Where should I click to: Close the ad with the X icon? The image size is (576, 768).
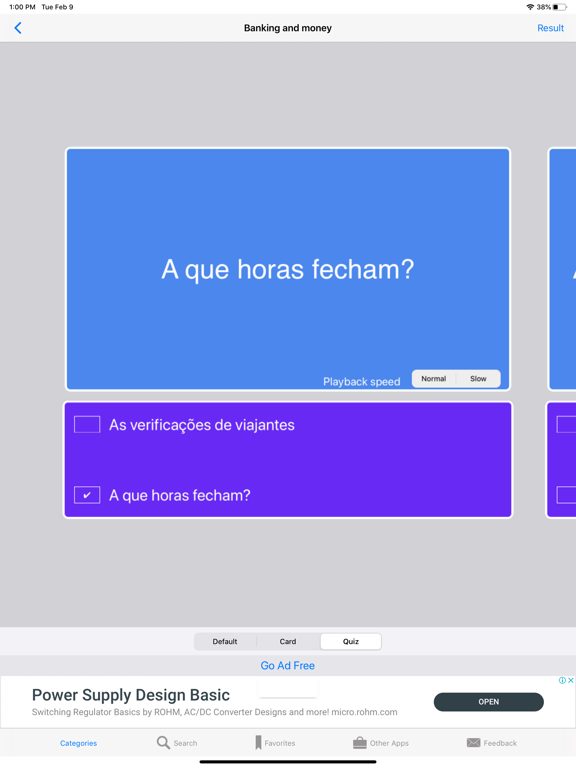tap(571, 680)
